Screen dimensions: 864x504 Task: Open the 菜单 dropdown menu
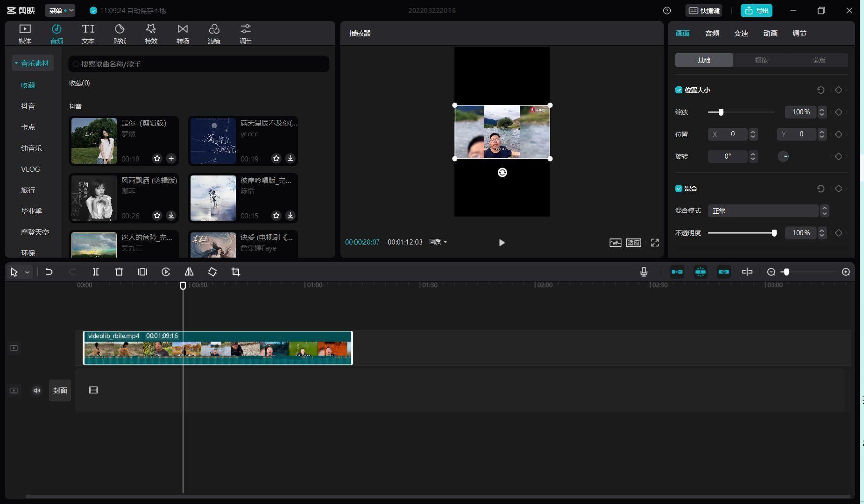[x=60, y=11]
